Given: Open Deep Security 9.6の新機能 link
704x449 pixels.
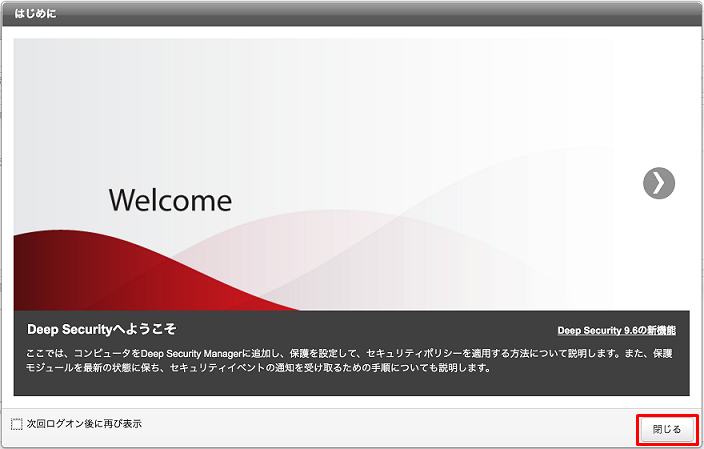Looking at the screenshot, I should pyautogui.click(x=616, y=330).
